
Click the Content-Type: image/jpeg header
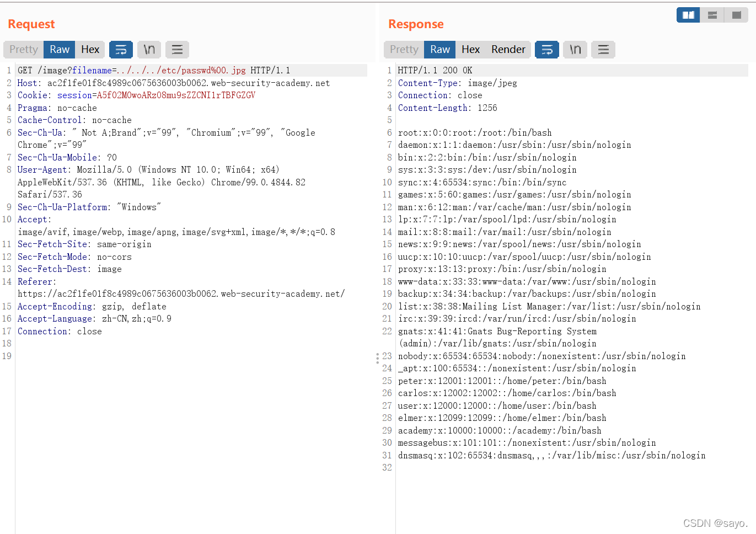(x=458, y=83)
